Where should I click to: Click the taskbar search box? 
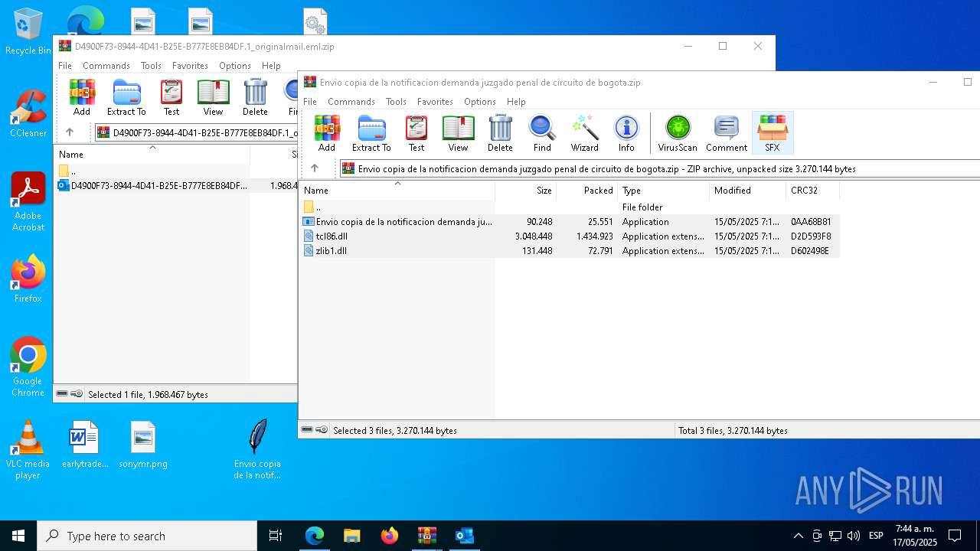click(147, 536)
